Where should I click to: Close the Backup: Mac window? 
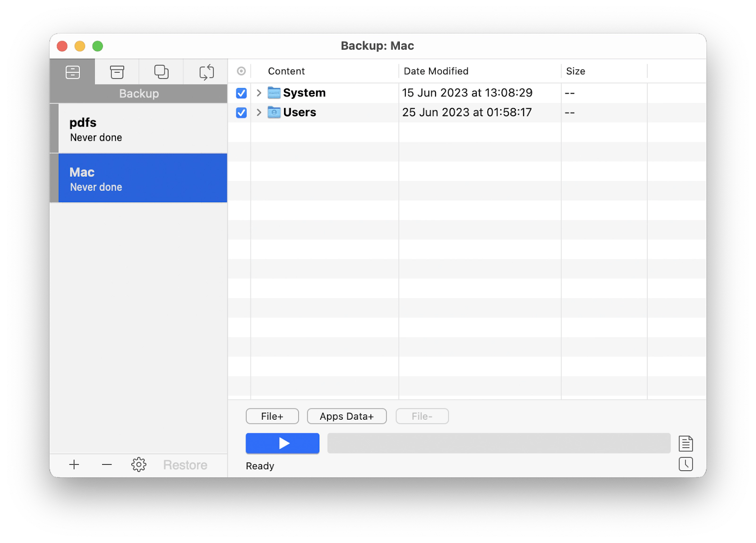tap(62, 46)
